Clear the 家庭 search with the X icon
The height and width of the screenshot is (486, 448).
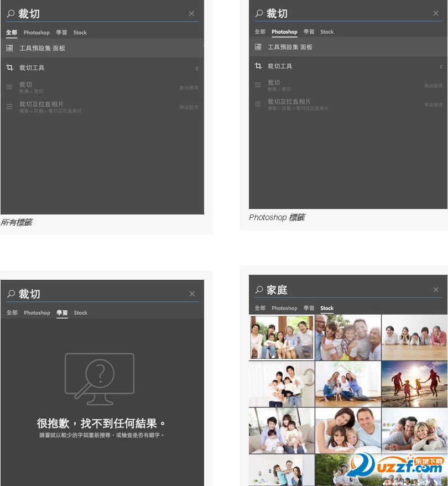pos(436,290)
